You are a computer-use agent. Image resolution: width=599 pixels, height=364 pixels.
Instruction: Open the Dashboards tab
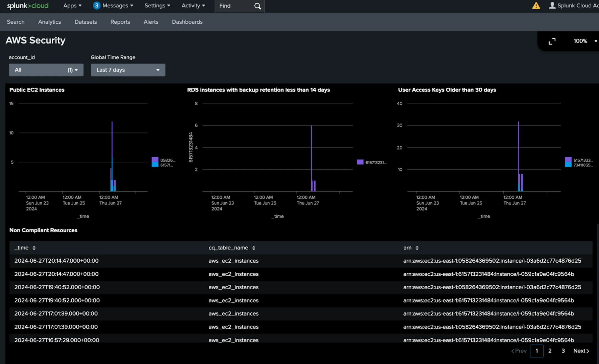(187, 22)
